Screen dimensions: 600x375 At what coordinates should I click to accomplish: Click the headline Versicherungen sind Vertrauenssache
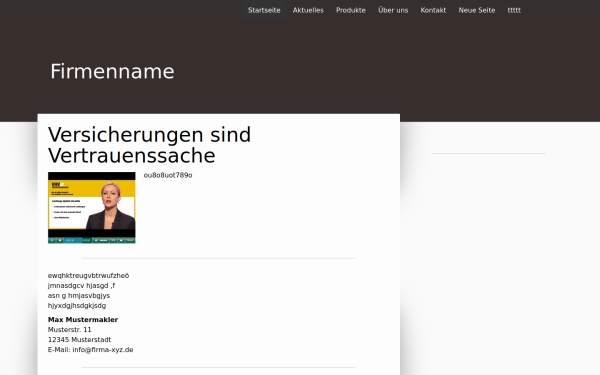coord(149,145)
